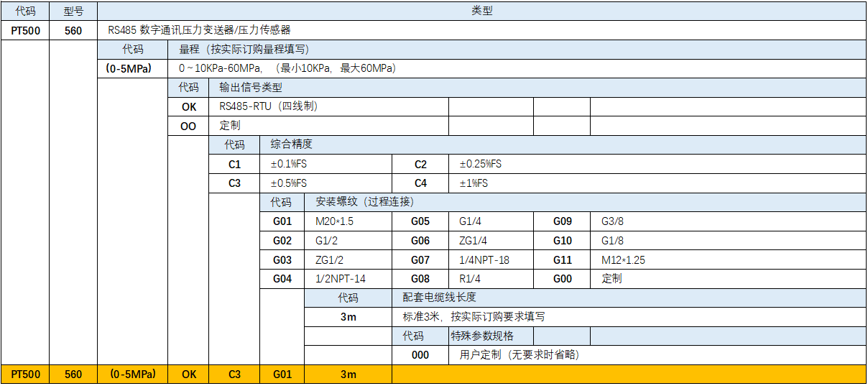Click the 输出信号类型 header cell

tap(251, 88)
